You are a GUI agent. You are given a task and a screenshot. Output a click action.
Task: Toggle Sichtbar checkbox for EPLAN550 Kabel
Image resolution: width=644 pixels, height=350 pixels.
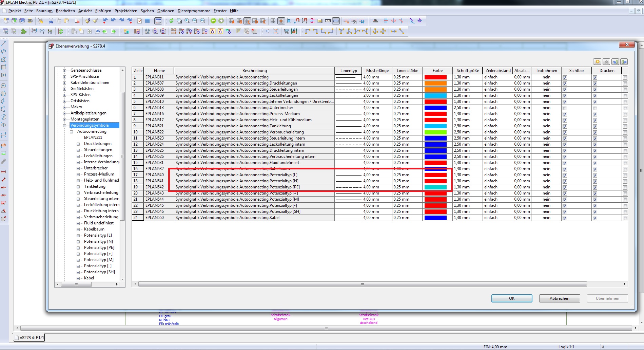tap(565, 218)
